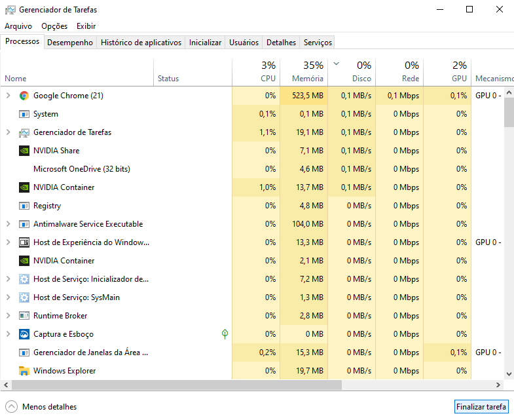The height and width of the screenshot is (420, 514).
Task: Click the 104,0 MB memory value
Action: point(307,224)
